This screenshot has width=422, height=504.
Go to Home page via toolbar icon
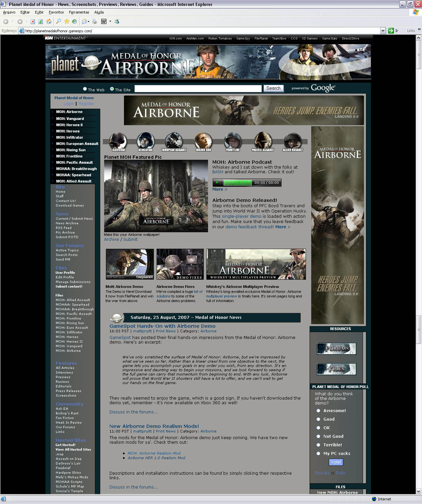49,22
